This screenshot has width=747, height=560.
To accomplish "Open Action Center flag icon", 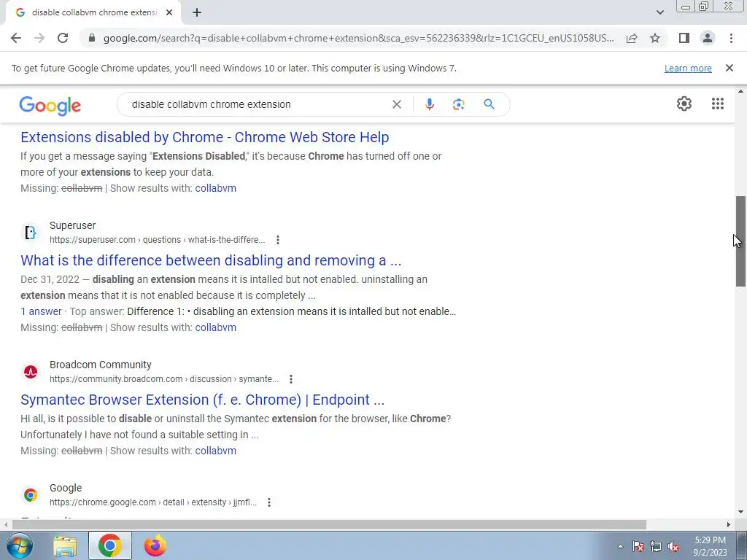I will pos(638,547).
